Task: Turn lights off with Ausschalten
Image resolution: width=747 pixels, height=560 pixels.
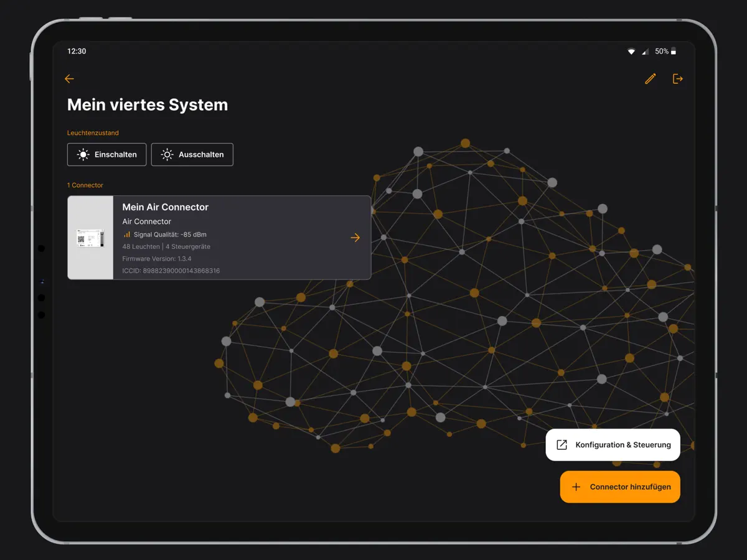Action: pos(192,155)
